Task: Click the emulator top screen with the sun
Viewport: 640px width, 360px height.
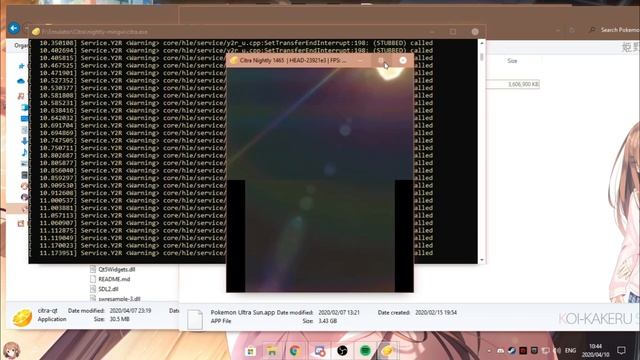Action: coord(320,124)
